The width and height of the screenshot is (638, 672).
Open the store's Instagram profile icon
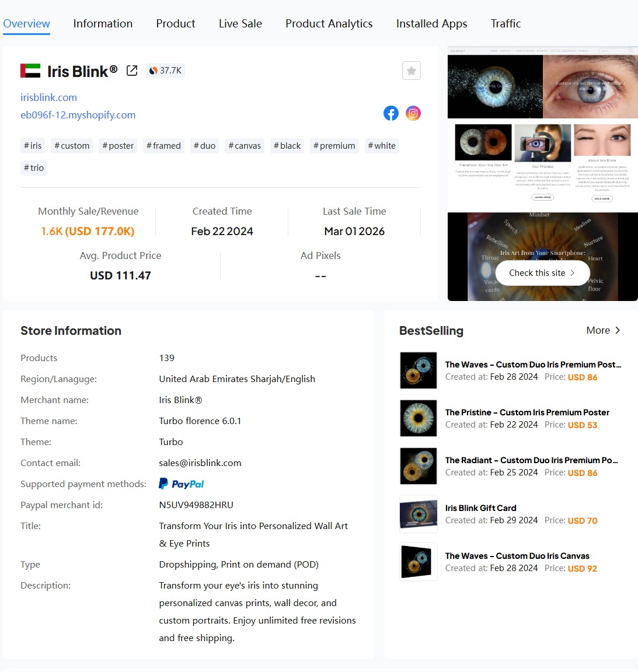click(413, 113)
